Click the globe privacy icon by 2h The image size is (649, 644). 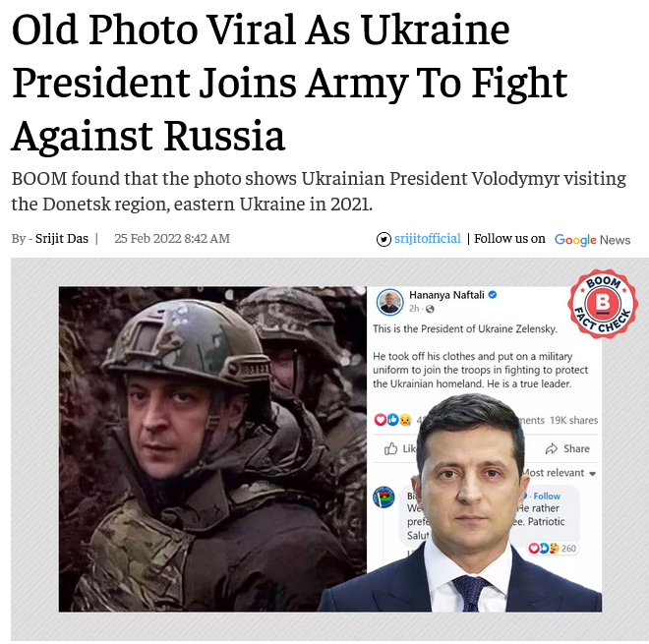430,309
